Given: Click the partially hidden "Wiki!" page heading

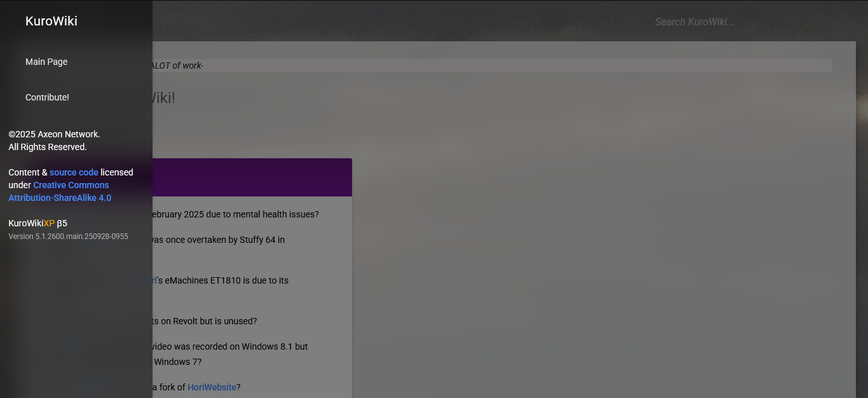Looking at the screenshot, I should tap(163, 98).
